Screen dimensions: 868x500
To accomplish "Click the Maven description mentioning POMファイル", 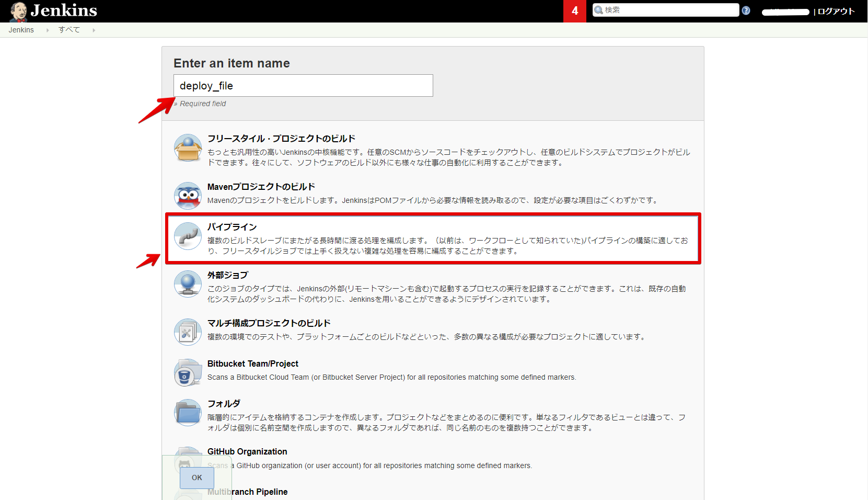I will click(x=433, y=200).
